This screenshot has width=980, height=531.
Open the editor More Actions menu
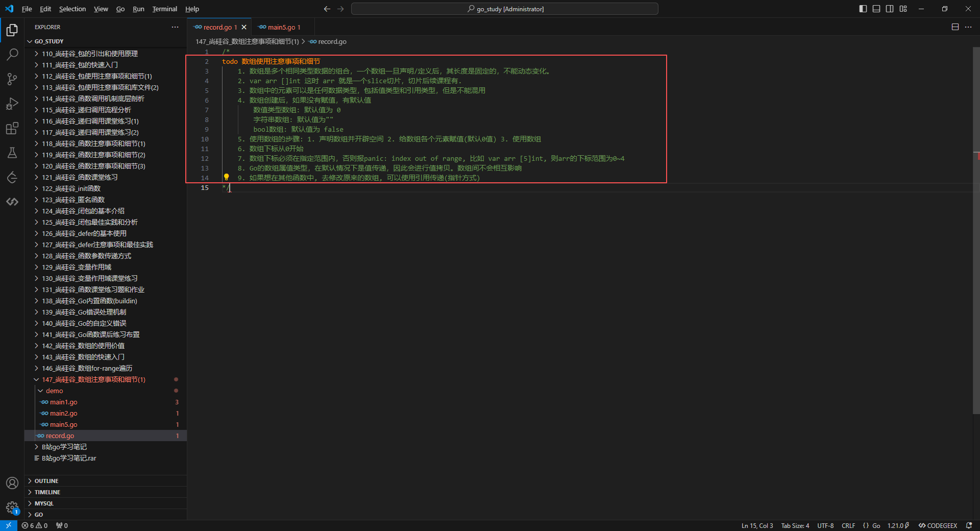pos(968,27)
